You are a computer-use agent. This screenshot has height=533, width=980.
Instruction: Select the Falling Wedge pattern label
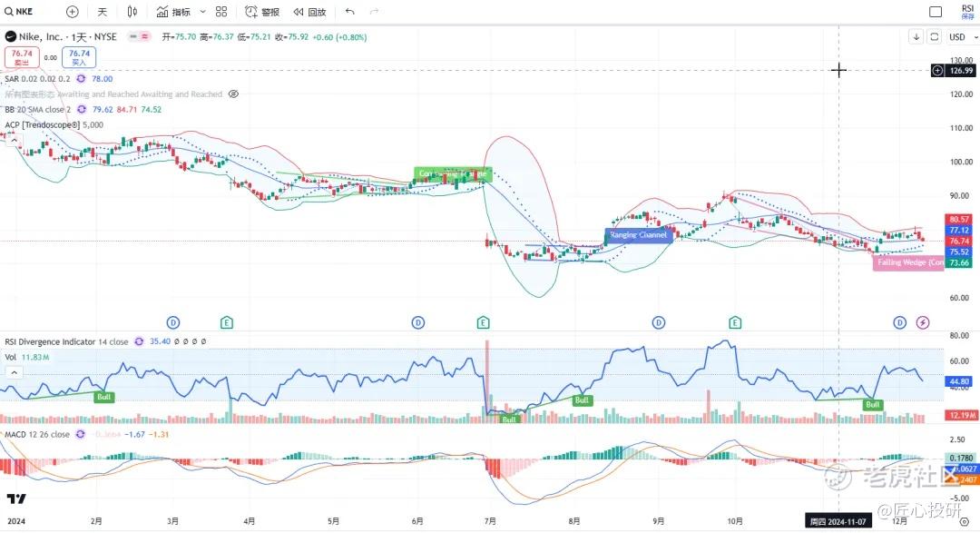(908, 262)
